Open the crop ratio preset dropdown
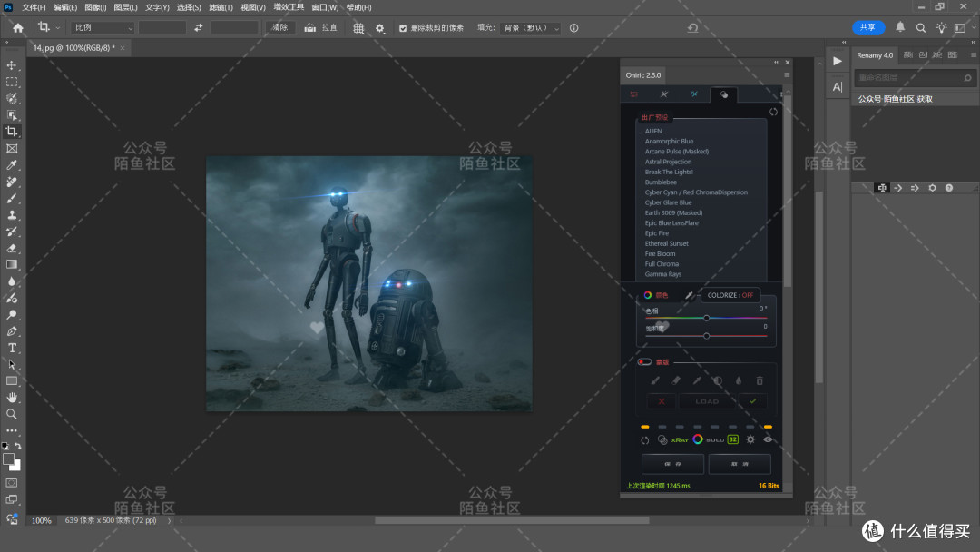The width and height of the screenshot is (980, 552). coord(102,27)
